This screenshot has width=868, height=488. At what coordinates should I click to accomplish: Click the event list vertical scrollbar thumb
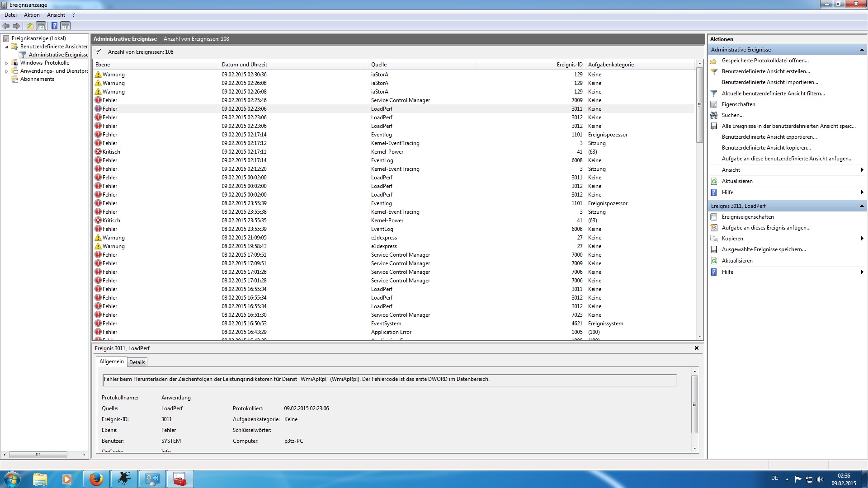coord(699,105)
